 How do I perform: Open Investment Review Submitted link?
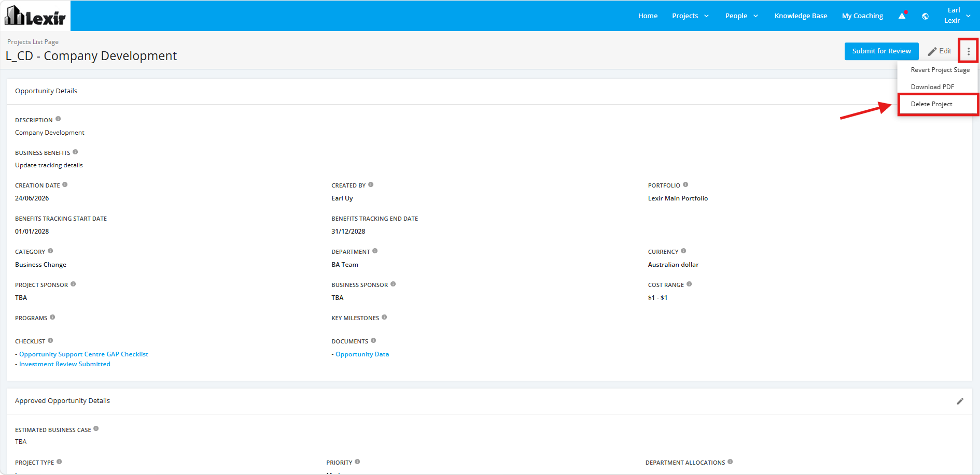[x=65, y=364]
